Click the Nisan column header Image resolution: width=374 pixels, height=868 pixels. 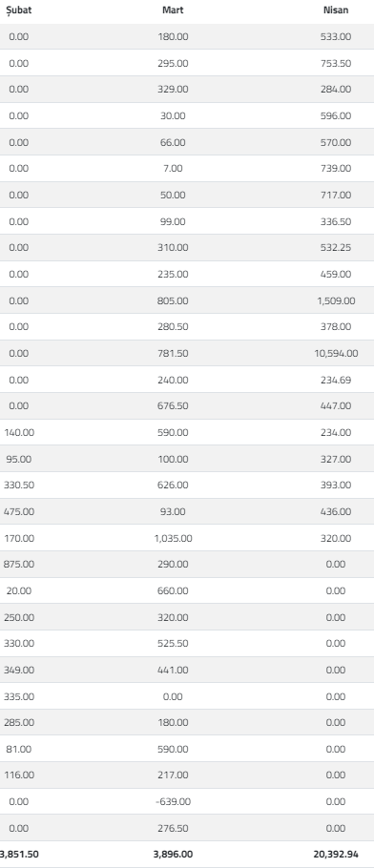[x=336, y=10]
